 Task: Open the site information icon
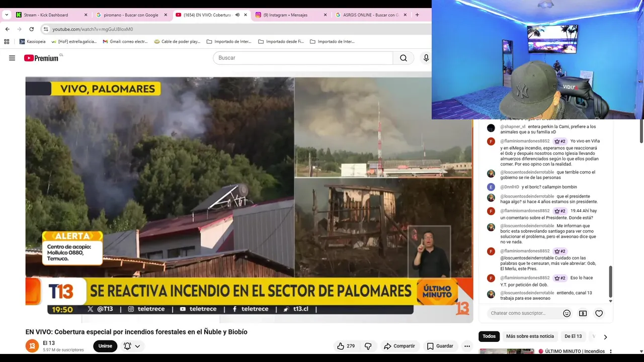coord(46,29)
